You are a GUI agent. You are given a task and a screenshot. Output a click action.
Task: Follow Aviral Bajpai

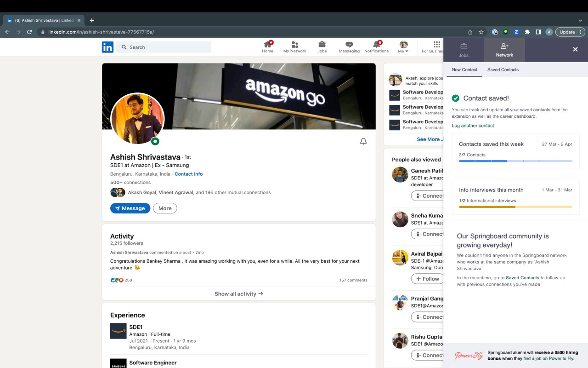(427, 278)
